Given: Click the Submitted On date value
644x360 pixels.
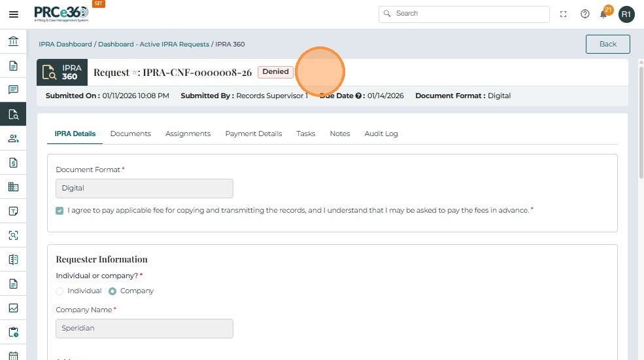Looking at the screenshot, I should [135, 96].
